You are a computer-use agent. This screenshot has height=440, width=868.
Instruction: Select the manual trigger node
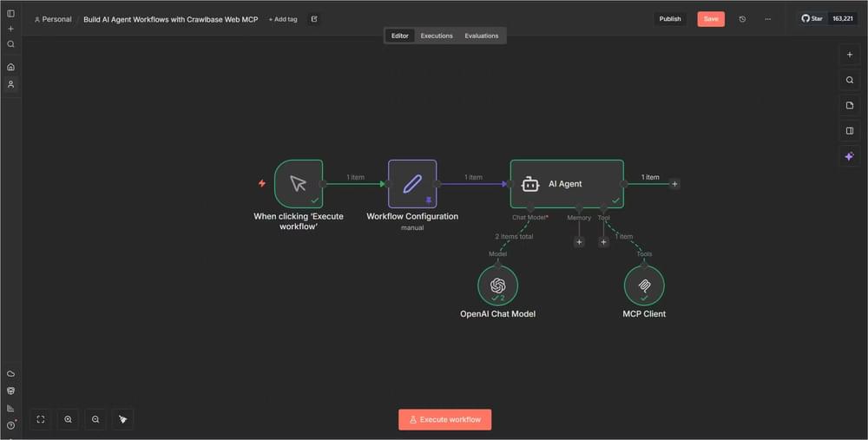tap(299, 184)
